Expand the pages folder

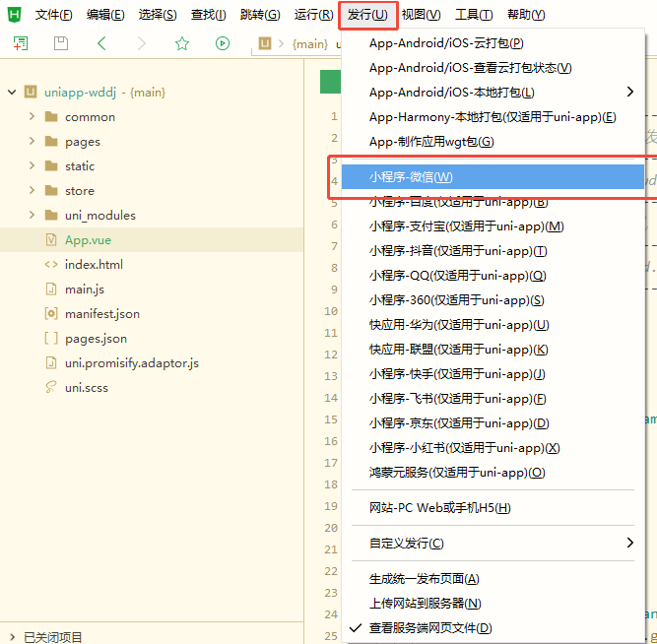pos(32,141)
